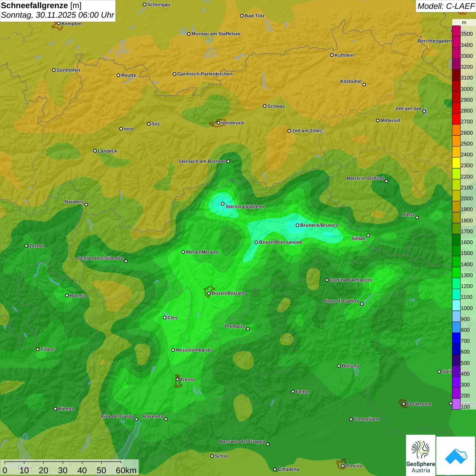Click the Garmisch-Partenkirchen label
The width and height of the screenshot is (476, 476).
click(x=205, y=74)
